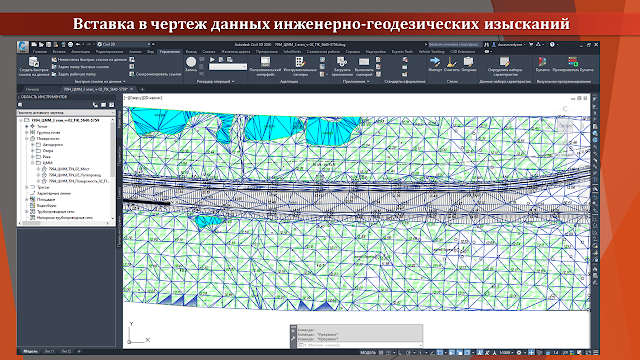This screenshot has height=360, width=640.
Task: Click the Set working folder icon (Задать рабочую папку)
Action: pyautogui.click(x=54, y=74)
